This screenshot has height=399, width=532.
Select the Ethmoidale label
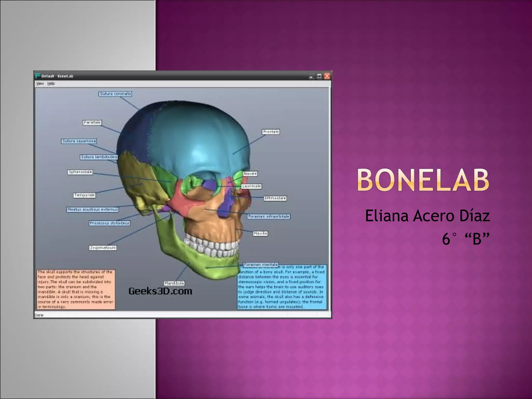click(x=275, y=198)
